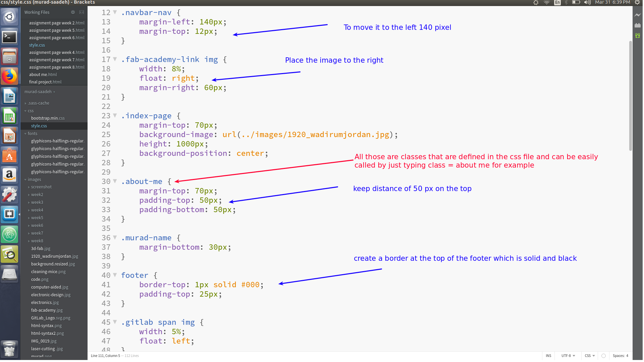
Task: Open the Extension Manager brick icon
Action: [638, 25]
